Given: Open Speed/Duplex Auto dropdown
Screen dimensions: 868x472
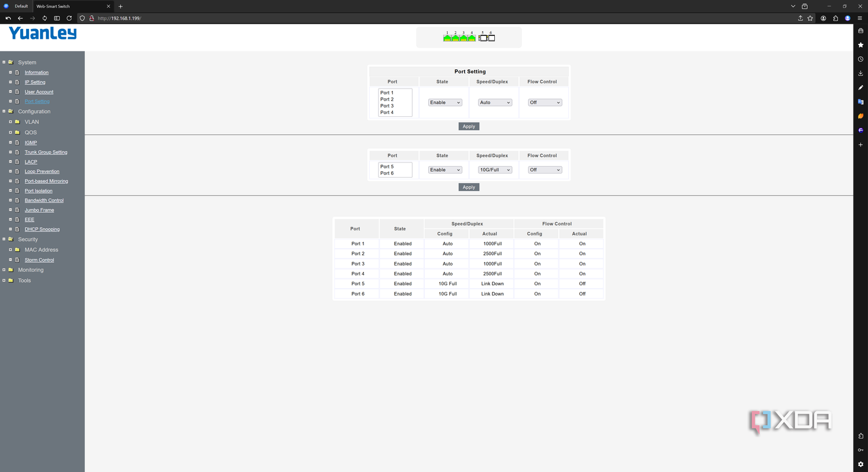Looking at the screenshot, I should 495,102.
